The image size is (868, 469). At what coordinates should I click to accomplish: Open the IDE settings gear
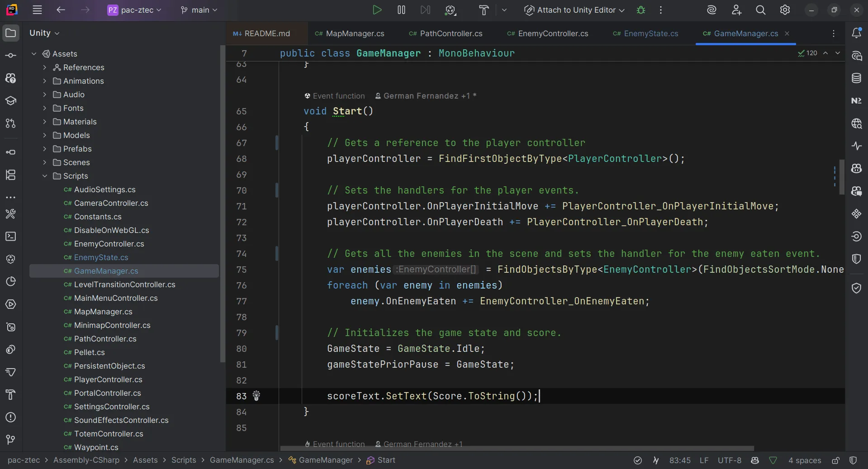tap(785, 10)
